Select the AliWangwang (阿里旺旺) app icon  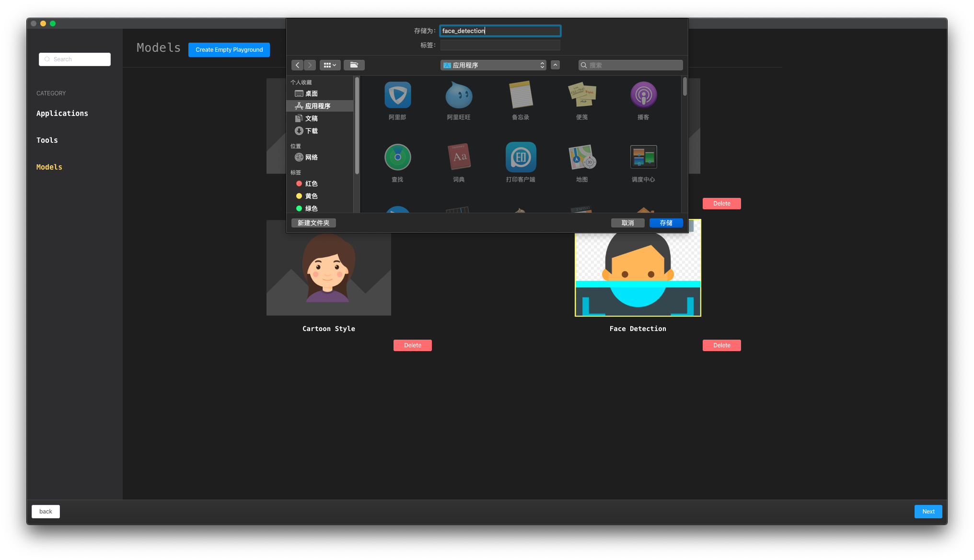coord(459,95)
